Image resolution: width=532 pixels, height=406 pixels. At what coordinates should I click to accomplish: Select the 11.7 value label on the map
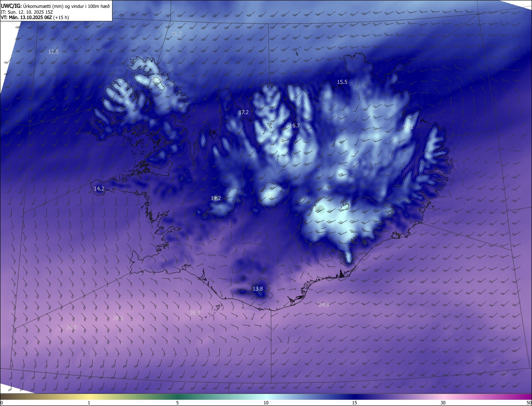177,34
